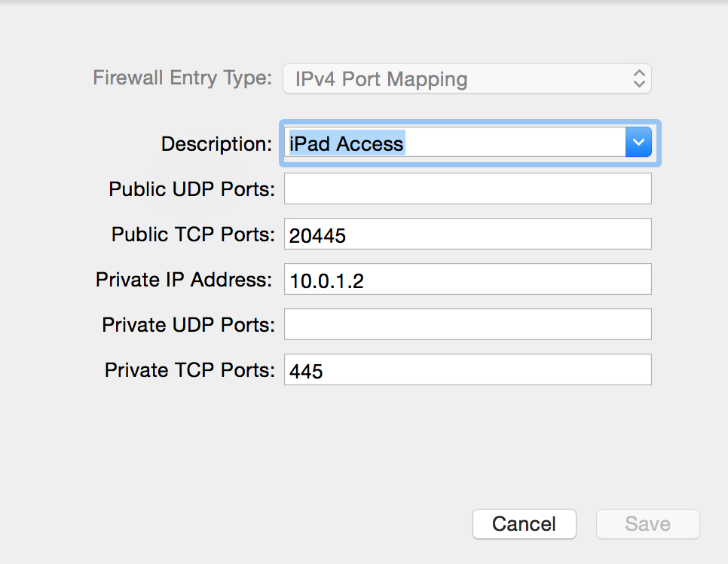Click the IPv4 Port Mapping stepper arrows
The height and width of the screenshot is (564, 728).
click(x=638, y=78)
